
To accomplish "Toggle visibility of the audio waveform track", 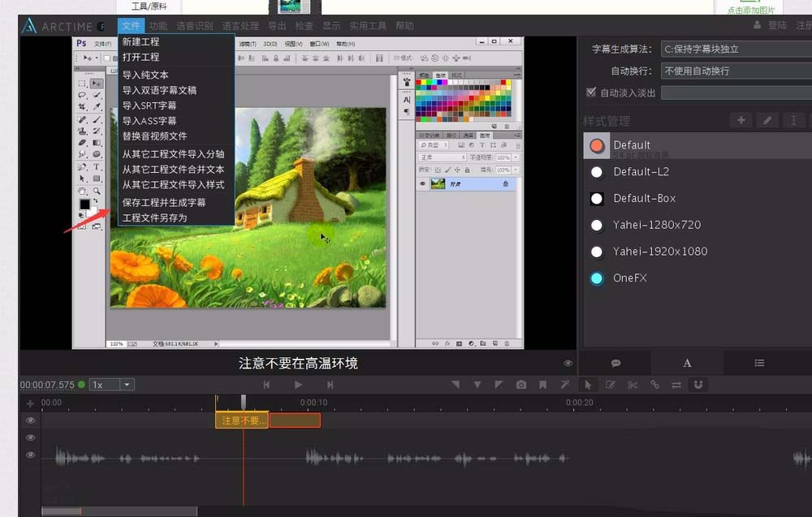I will click(31, 455).
